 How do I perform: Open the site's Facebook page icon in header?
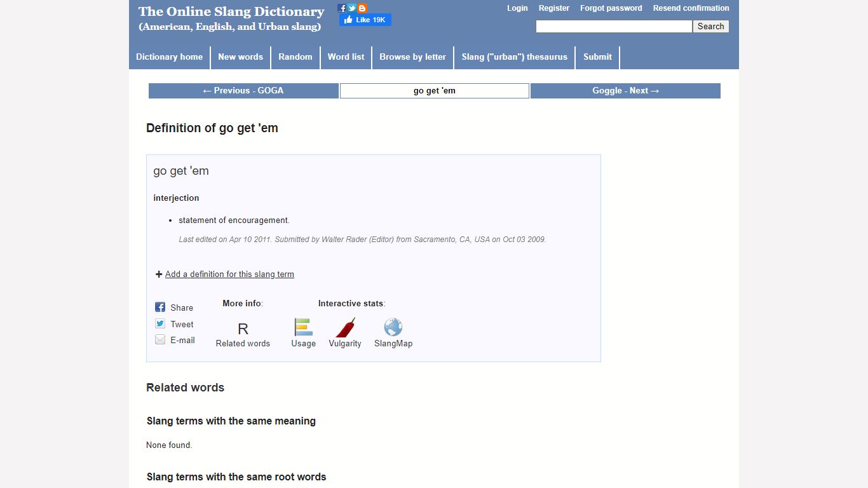point(342,8)
